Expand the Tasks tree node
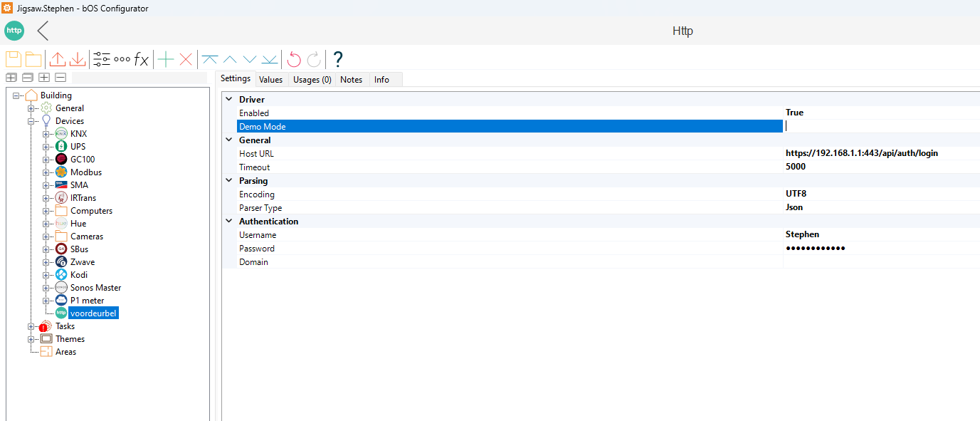This screenshot has width=980, height=421. tap(31, 326)
